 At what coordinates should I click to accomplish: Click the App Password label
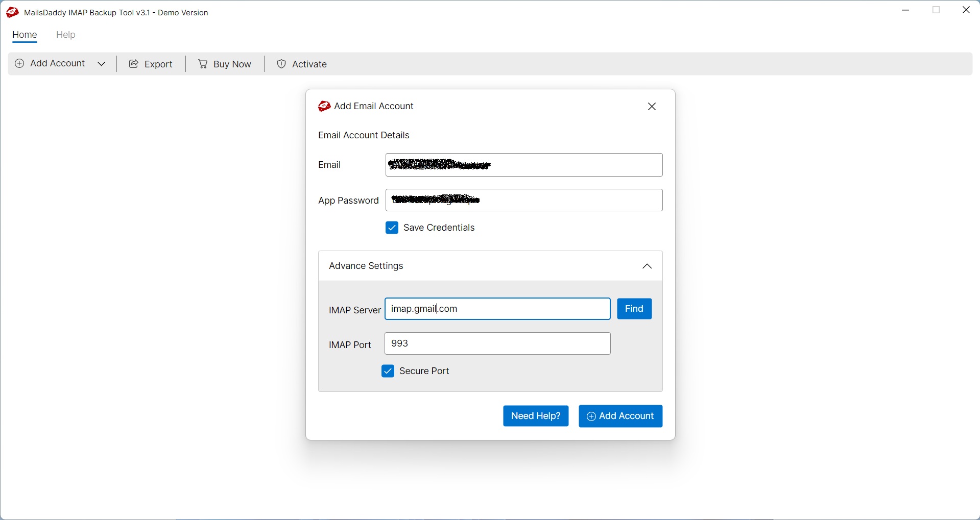[348, 201]
